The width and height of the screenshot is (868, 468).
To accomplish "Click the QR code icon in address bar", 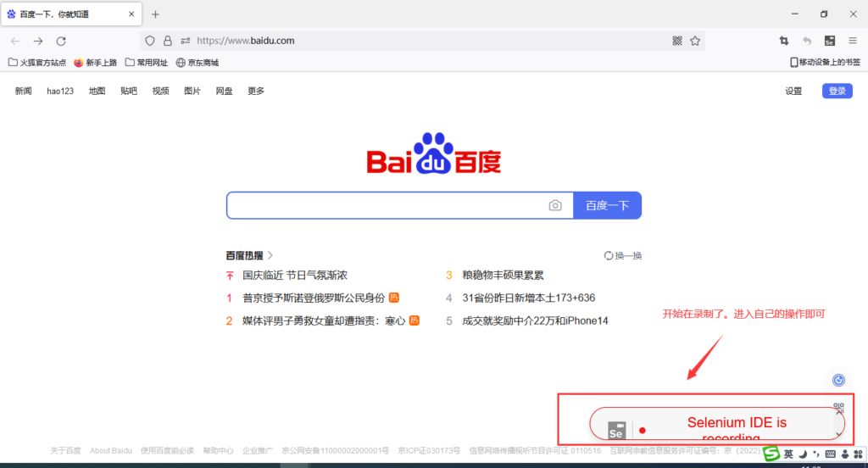I will (x=677, y=41).
